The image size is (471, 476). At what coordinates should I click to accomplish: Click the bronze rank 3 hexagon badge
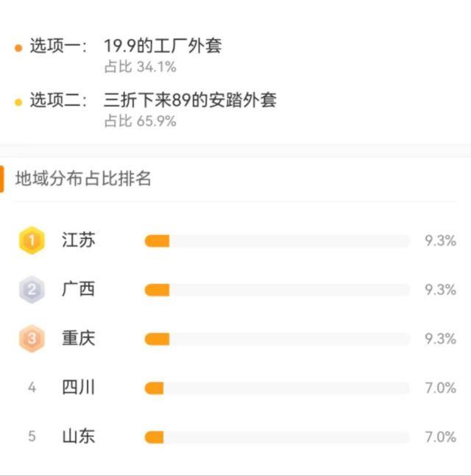pyautogui.click(x=32, y=338)
